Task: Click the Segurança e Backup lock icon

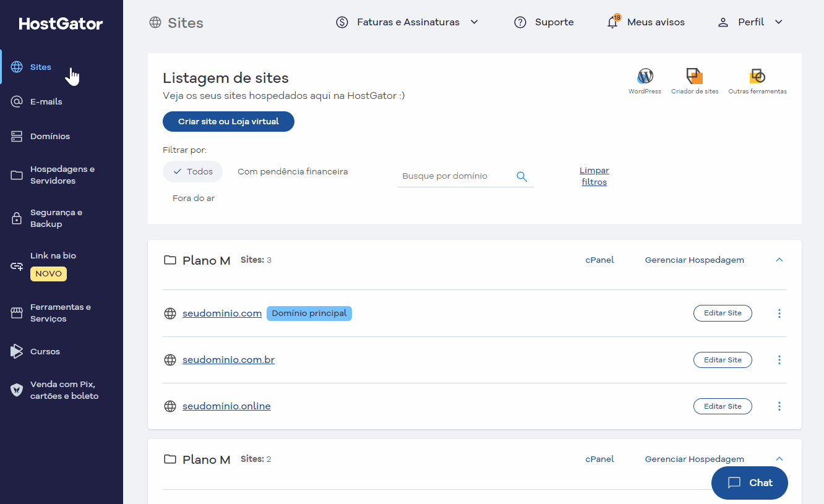Action: [17, 218]
